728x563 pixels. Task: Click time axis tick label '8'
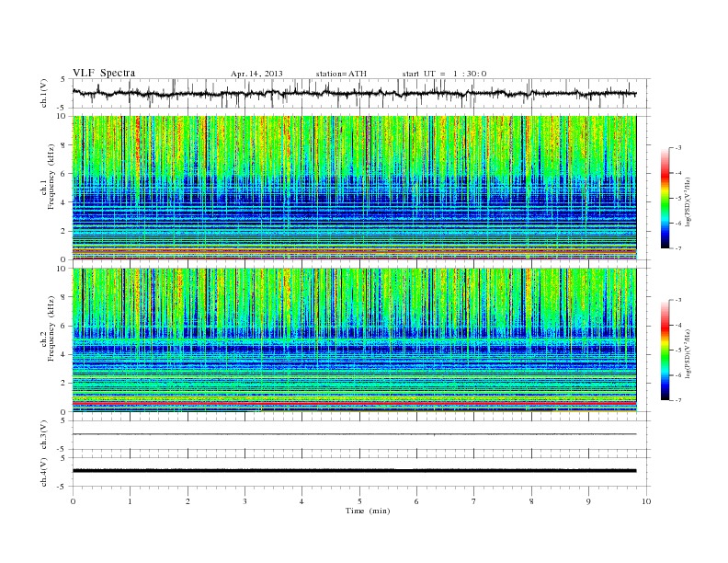(x=531, y=501)
